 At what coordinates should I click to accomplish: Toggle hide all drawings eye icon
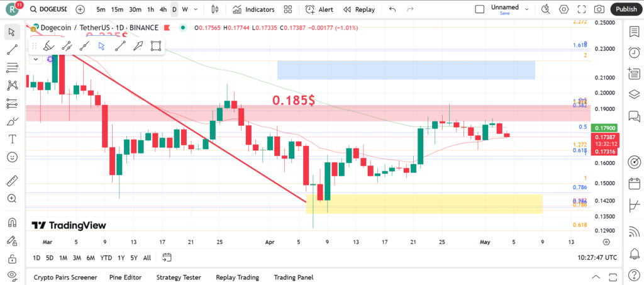click(x=13, y=275)
